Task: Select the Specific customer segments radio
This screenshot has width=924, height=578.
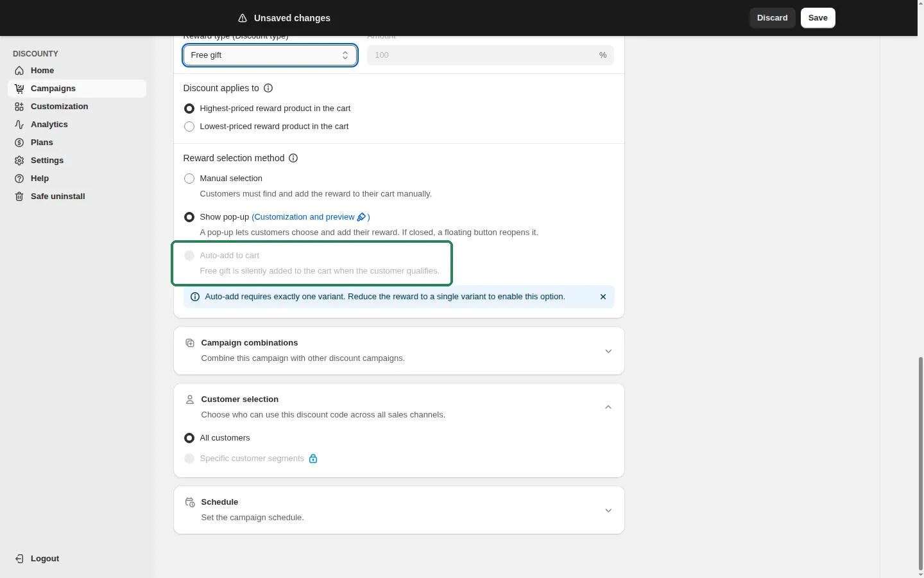Action: tap(189, 459)
